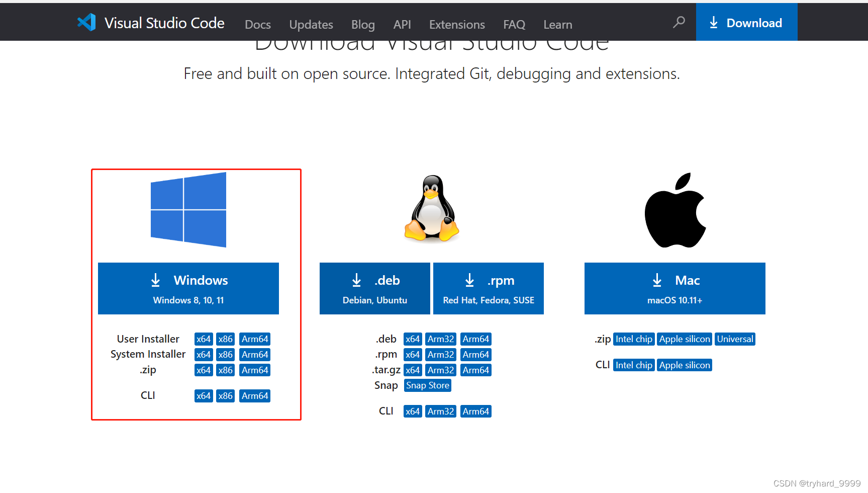
Task: Select Arm32 for Linux .deb
Action: (441, 339)
